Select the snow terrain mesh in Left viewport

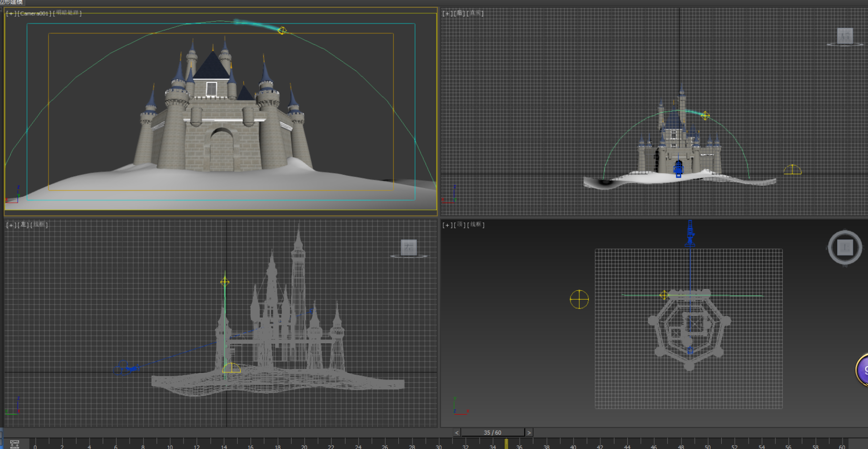(278, 381)
